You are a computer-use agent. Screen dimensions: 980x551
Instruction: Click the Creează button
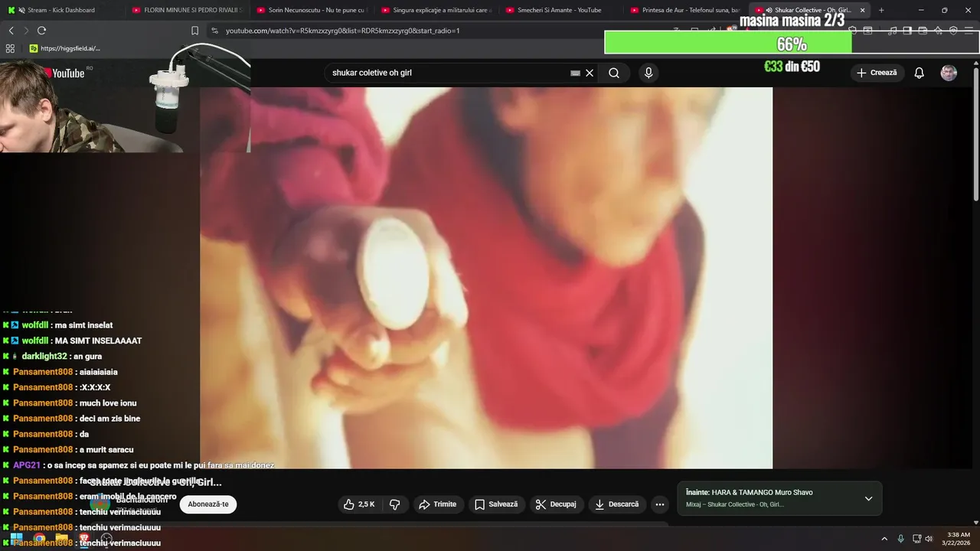(x=877, y=73)
